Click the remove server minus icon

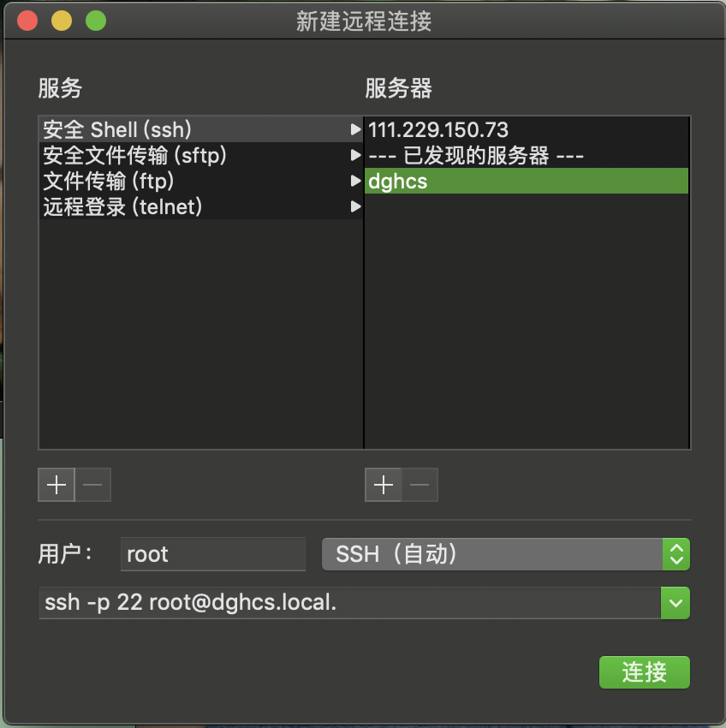point(420,485)
